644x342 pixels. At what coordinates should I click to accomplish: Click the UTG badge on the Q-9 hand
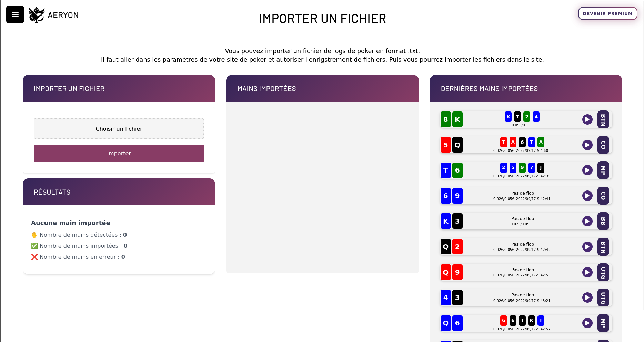click(x=603, y=272)
